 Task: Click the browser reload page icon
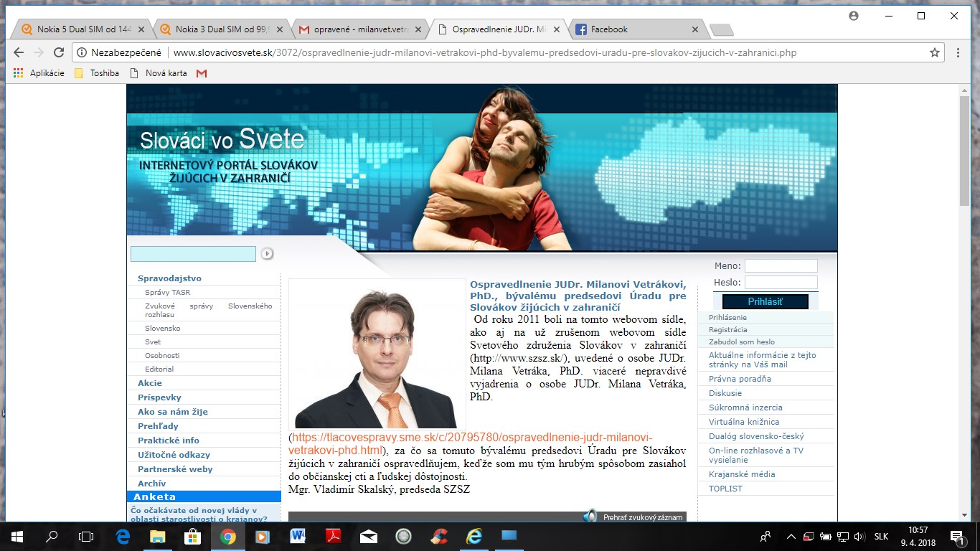tap(59, 52)
